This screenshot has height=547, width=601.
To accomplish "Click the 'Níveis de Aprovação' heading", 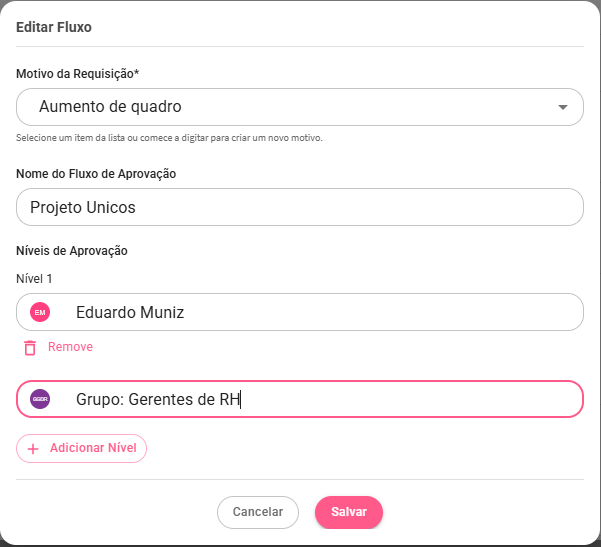I will pos(72,251).
